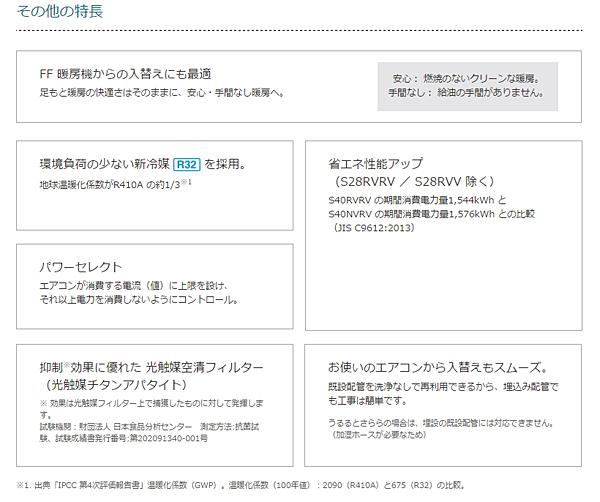Click the FF 暖房機からの入替えにも最適 heading
The height and width of the screenshot is (502, 600).
point(126,73)
